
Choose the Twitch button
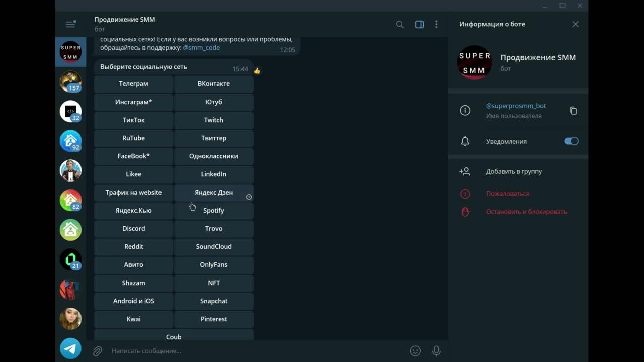tap(214, 120)
